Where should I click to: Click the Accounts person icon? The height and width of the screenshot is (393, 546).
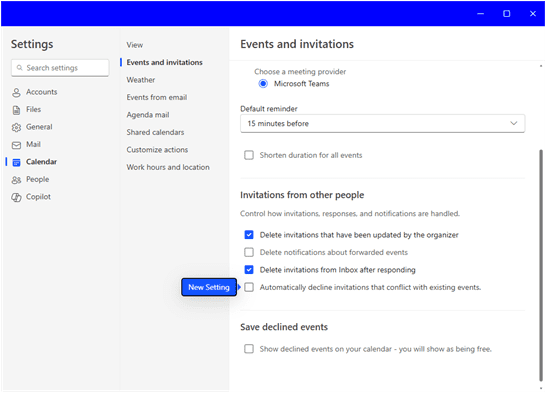(x=16, y=93)
